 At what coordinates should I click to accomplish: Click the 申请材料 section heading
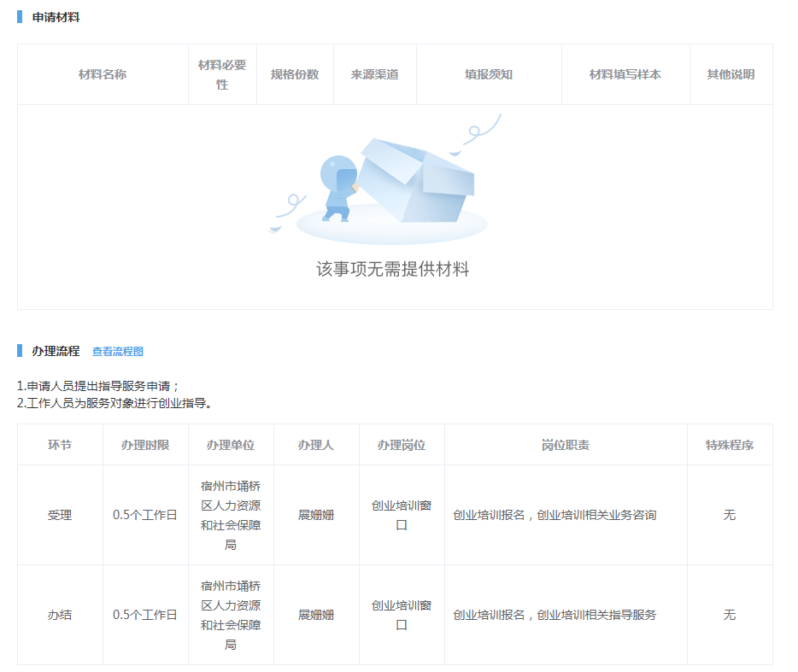click(x=56, y=17)
